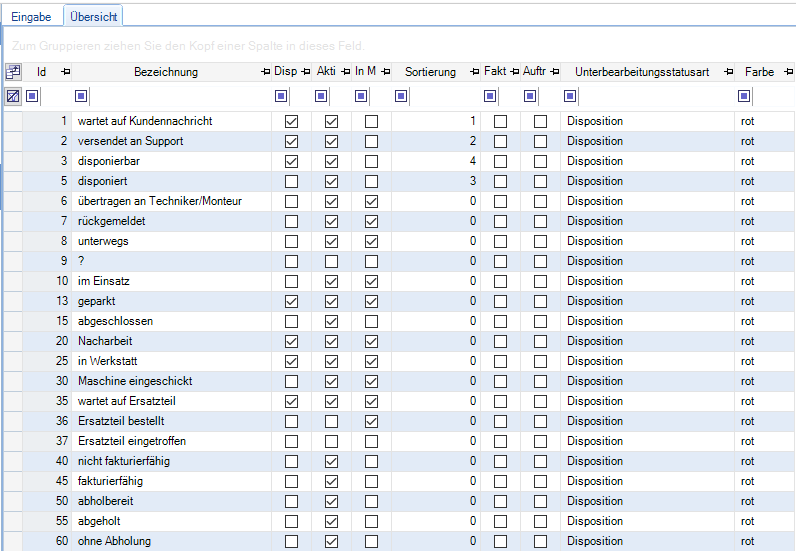The image size is (796, 551).
Task: Click the pin icon on Fakt column header
Action: pos(514,72)
